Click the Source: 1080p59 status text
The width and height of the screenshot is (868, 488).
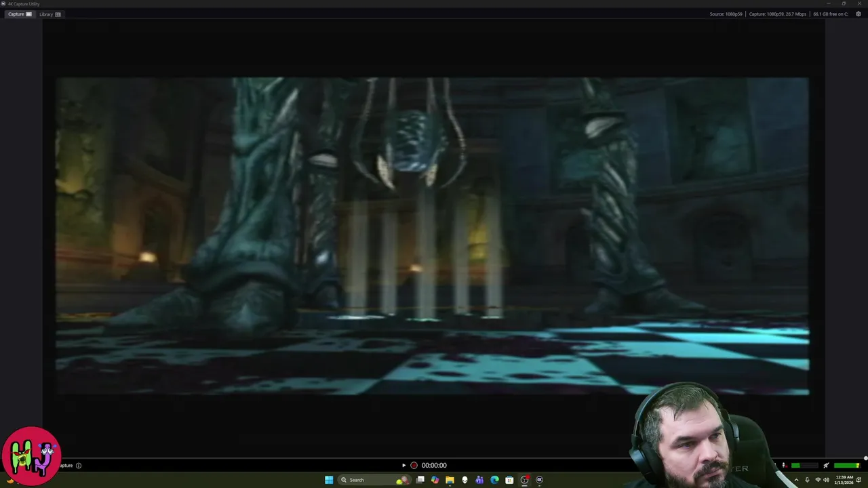(x=726, y=14)
